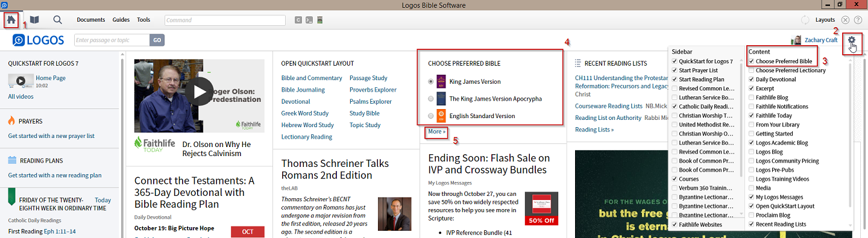Image resolution: width=868 pixels, height=238 pixels.
Task: Toggle Faithlife Websites checkbox
Action: coord(675,224)
